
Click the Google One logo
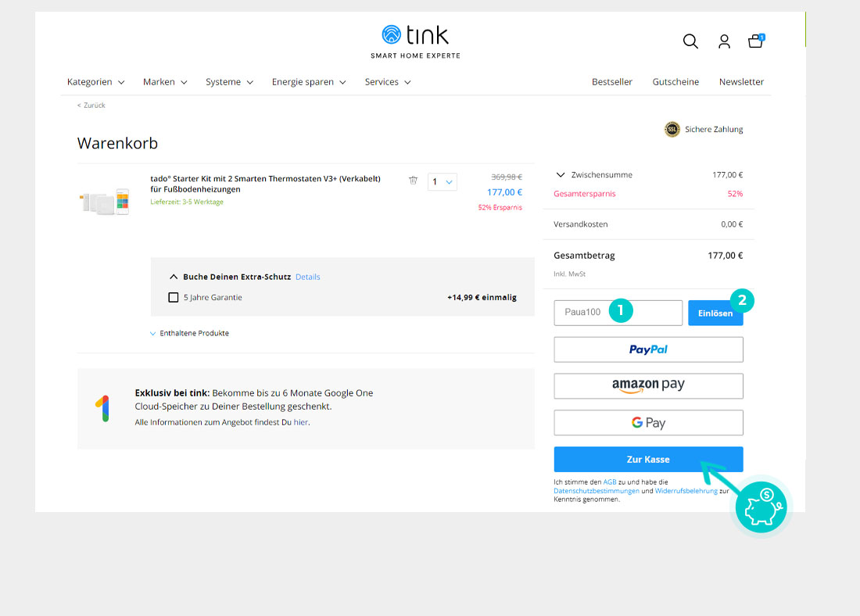coord(102,408)
